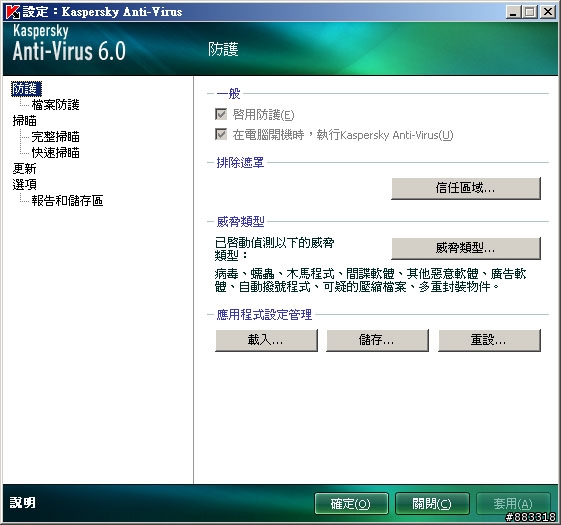Open 報告和儲存區 settings
561x525 pixels.
click(67, 201)
